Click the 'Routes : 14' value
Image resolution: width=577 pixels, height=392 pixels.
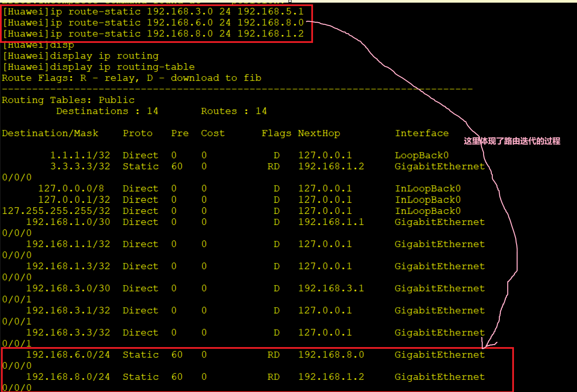coord(234,111)
